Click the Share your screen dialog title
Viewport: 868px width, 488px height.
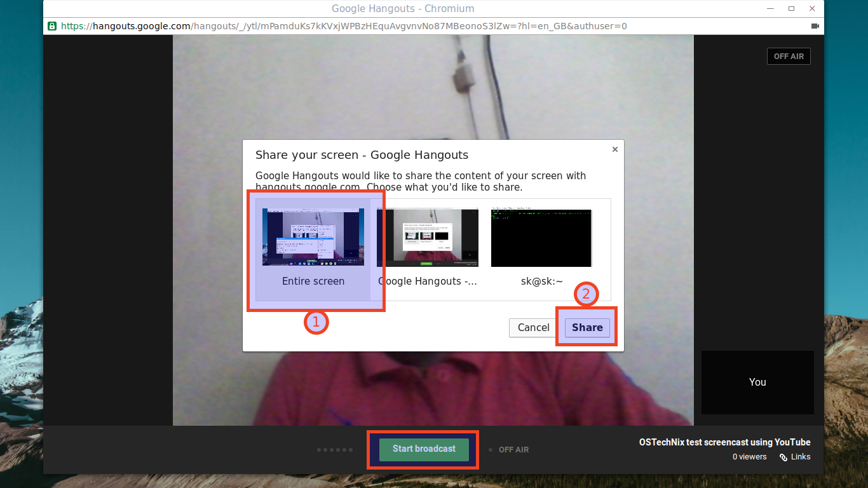click(x=362, y=154)
